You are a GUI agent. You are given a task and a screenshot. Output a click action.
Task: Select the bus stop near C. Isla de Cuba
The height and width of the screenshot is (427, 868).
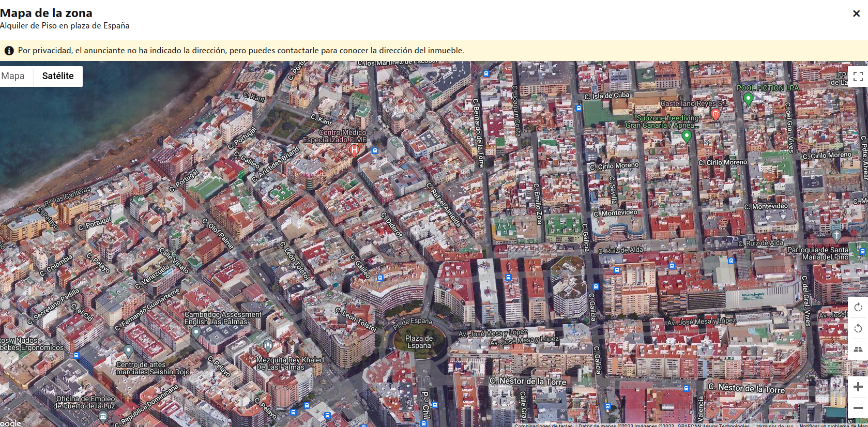pyautogui.click(x=579, y=109)
